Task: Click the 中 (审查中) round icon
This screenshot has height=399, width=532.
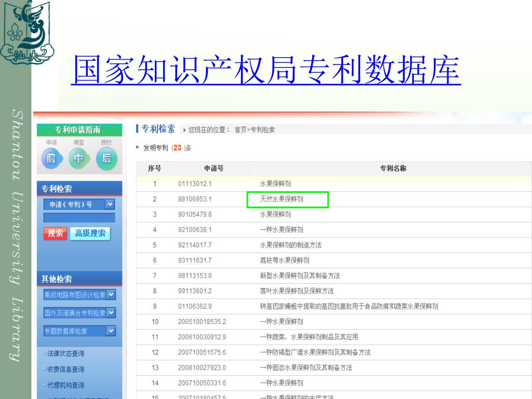Action: [79, 158]
